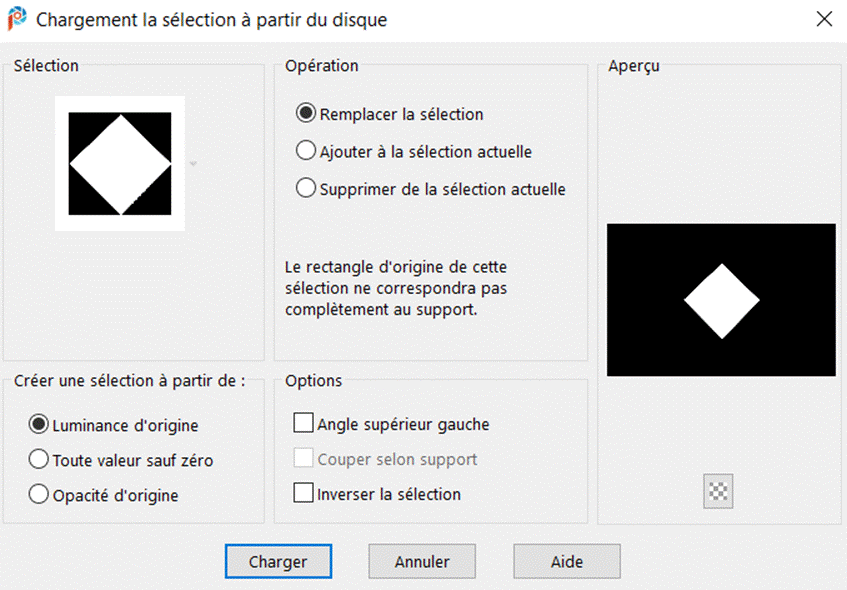Image resolution: width=847 pixels, height=590 pixels.
Task: Select Luminance d'origine radio button
Action: point(40,425)
